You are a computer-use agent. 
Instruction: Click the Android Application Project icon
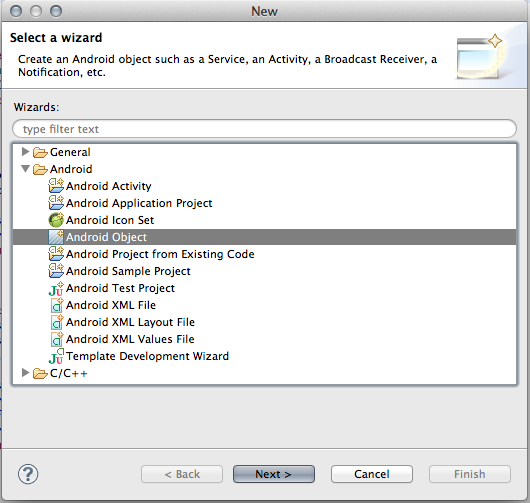56,202
